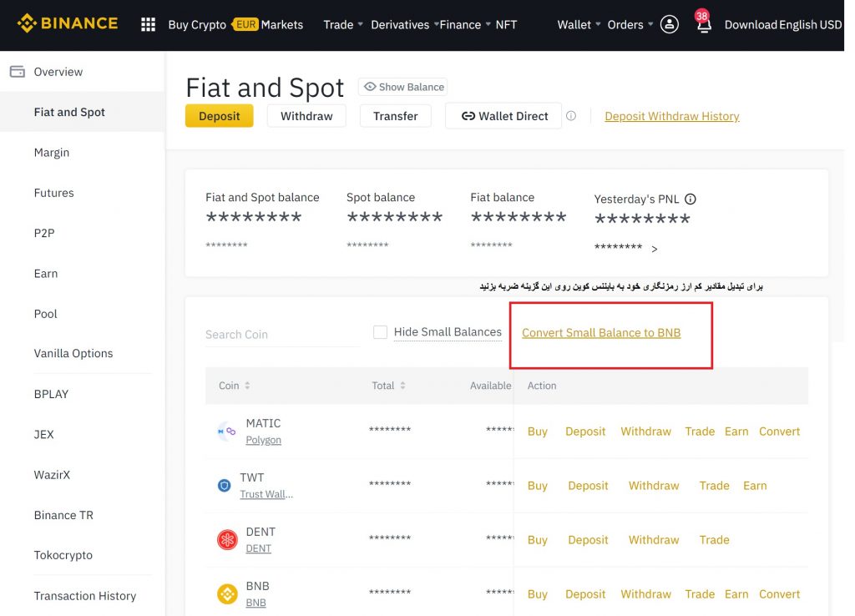Expand the Derivatives dropdown menu
This screenshot has height=616, width=855.
[x=405, y=24]
